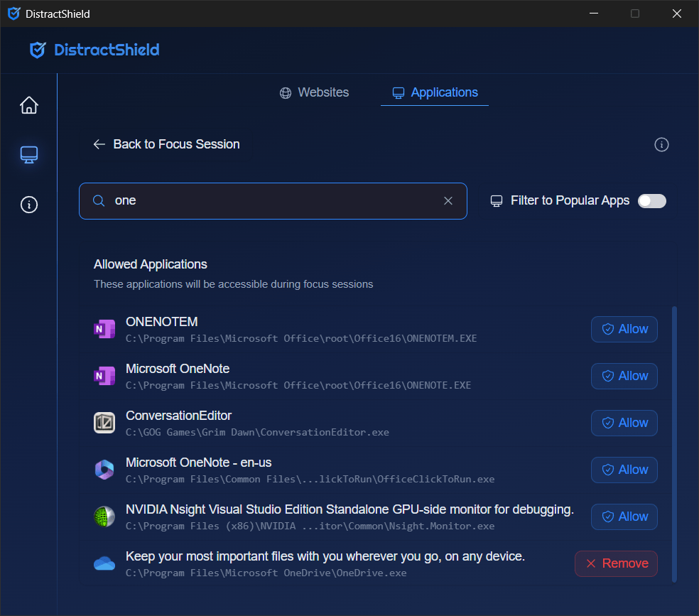Allow Microsoft OneNote application
Screen dimensions: 699x616
pos(624,376)
